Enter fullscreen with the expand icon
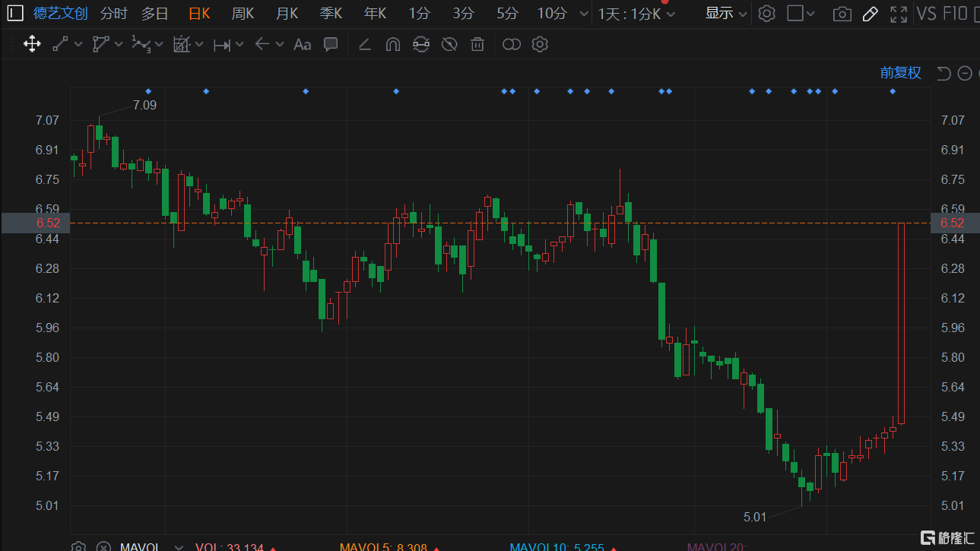 [899, 14]
